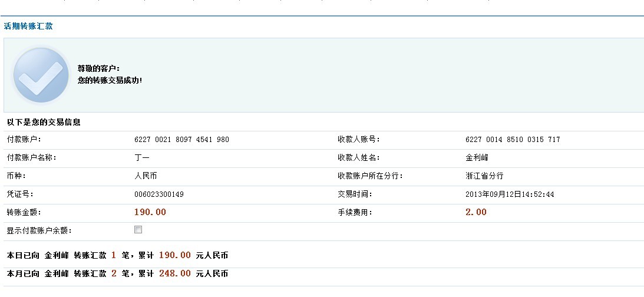Click the 收款人账号 field label

(x=358, y=140)
